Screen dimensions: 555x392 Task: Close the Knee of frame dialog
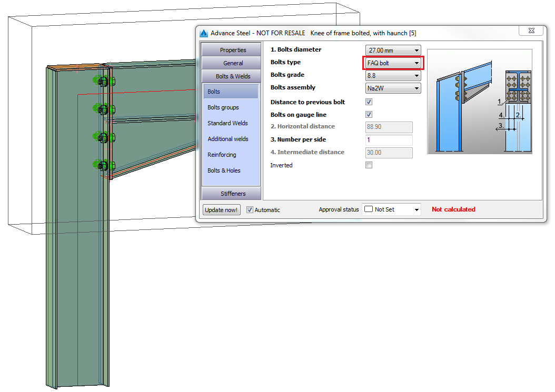531,31
